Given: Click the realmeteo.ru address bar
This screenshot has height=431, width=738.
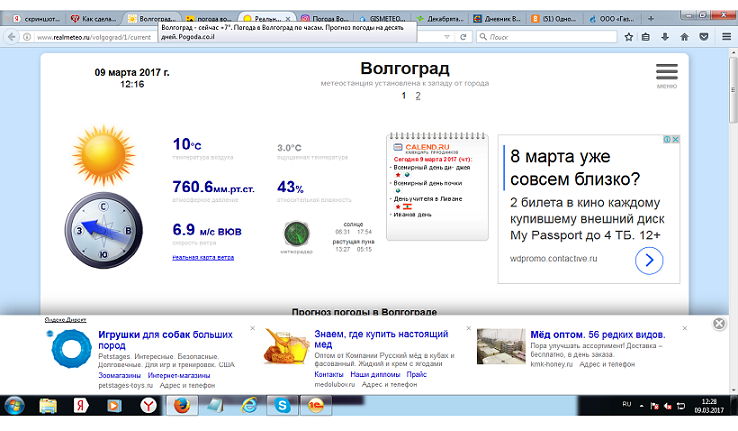Looking at the screenshot, I should pos(200,36).
